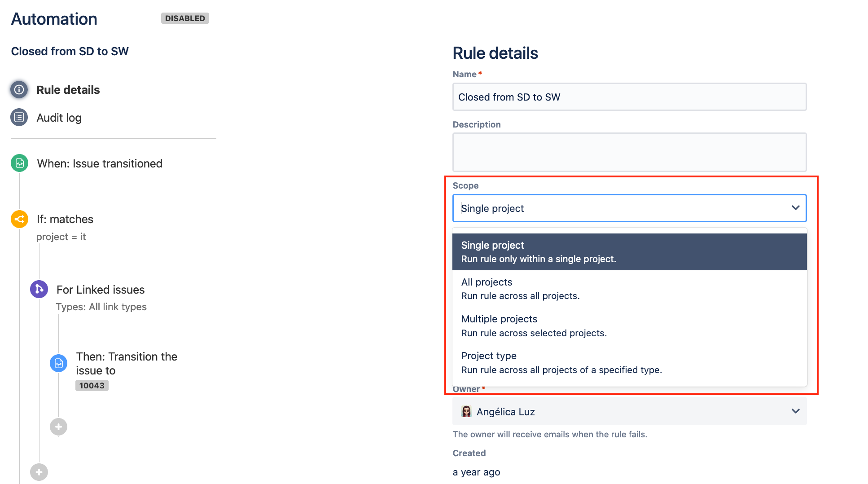Expand the Owner dropdown chevron

click(795, 411)
